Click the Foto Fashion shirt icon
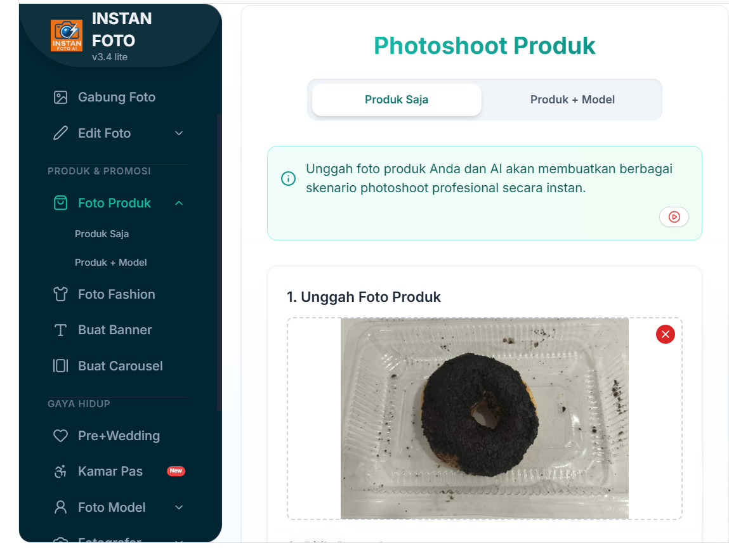 click(60, 294)
